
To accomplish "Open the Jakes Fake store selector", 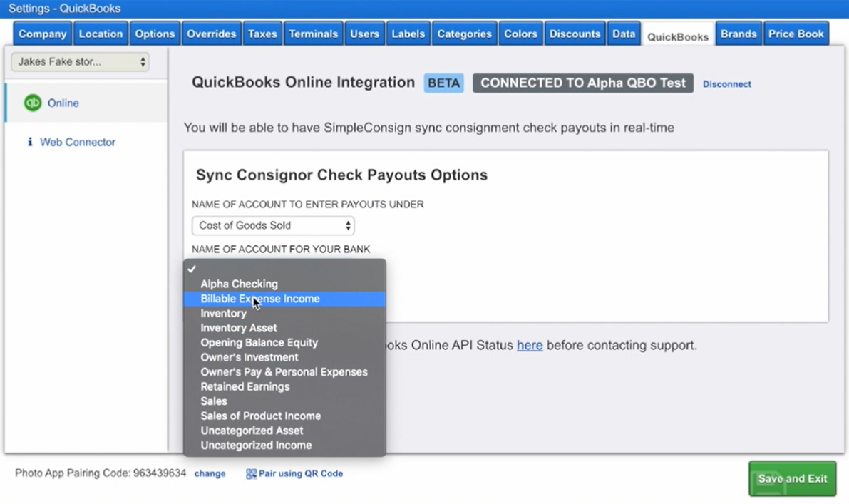I will click(80, 62).
